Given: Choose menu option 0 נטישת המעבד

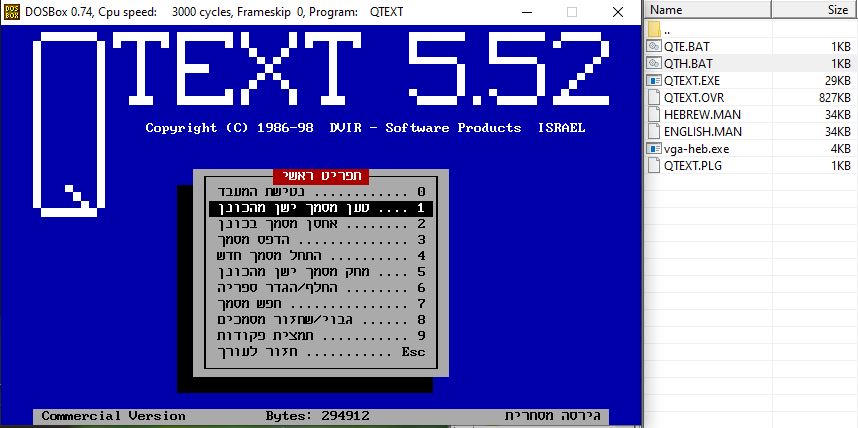Looking at the screenshot, I should [321, 192].
